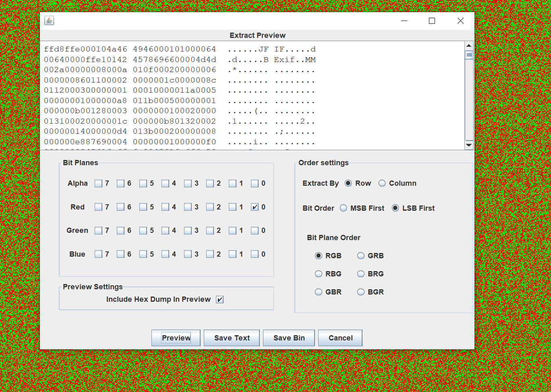Toggle Green bit plane 3
The width and height of the screenshot is (551, 392).
[188, 231]
